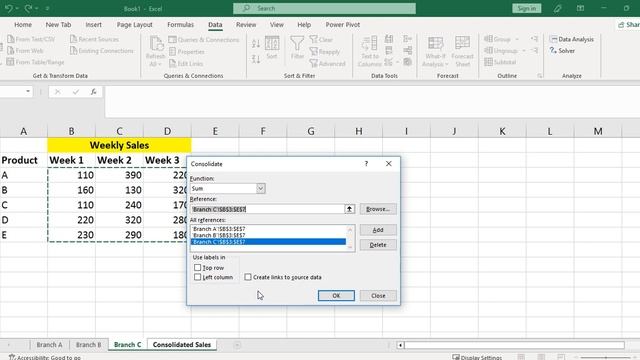Expand the Group dropdown
This screenshot has height=360, width=640.
[x=517, y=39]
